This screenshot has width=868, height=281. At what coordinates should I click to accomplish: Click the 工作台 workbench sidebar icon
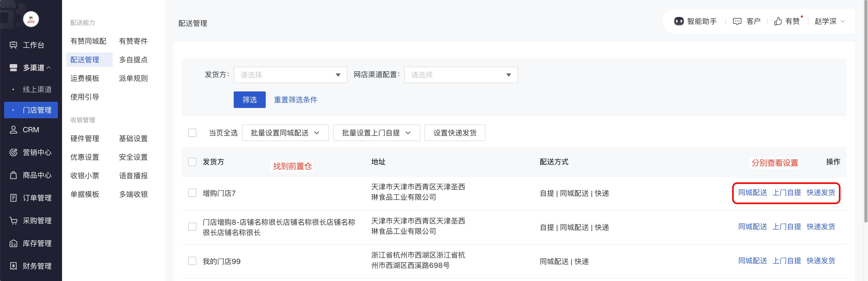coord(13,45)
